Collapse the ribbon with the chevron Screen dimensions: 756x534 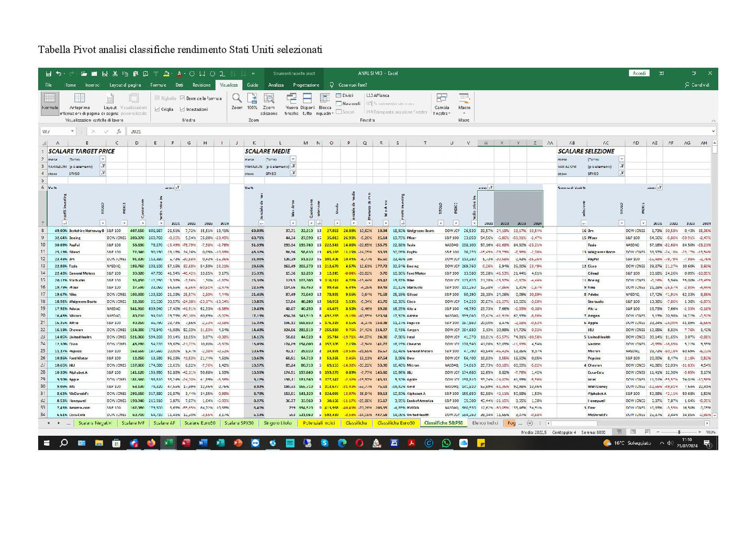(713, 121)
